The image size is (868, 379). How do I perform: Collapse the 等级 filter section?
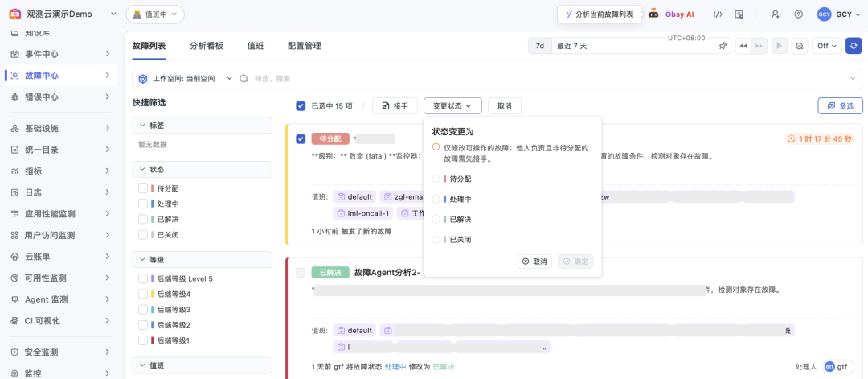coord(202,259)
